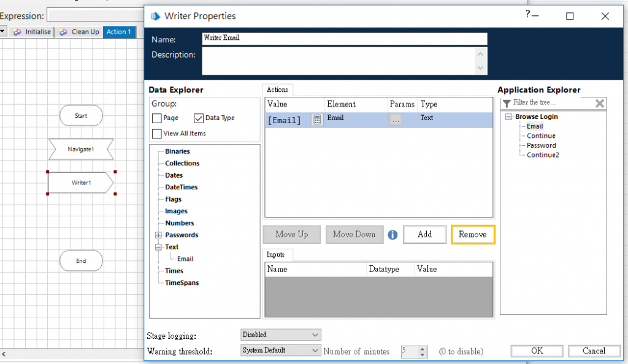The width and height of the screenshot is (628, 364).
Task: Click the [Email] value cell
Action: pos(288,120)
